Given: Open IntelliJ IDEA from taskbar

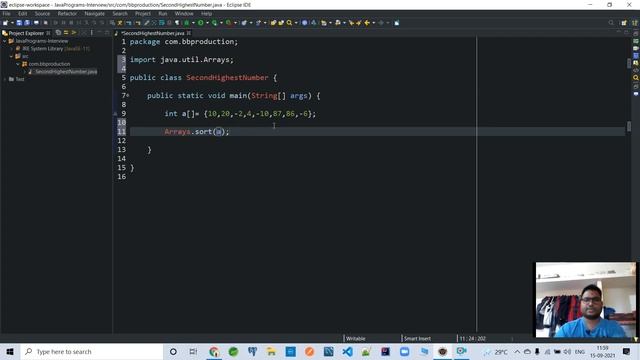Looking at the screenshot, I should [x=385, y=351].
